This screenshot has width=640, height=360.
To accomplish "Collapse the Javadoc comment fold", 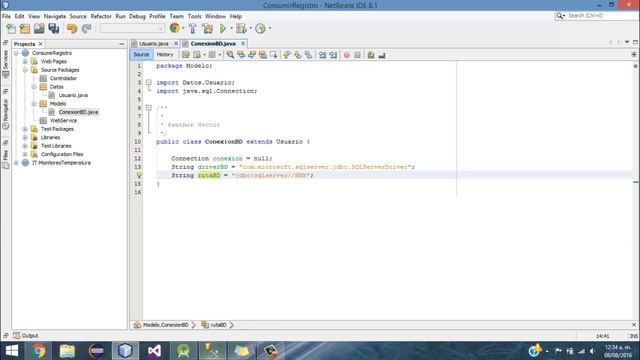I will 149,108.
